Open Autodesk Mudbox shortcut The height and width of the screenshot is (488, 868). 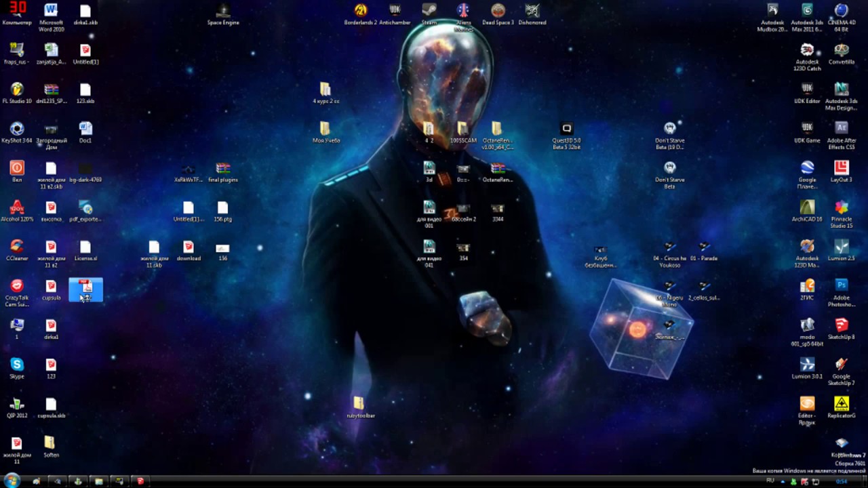[772, 17]
